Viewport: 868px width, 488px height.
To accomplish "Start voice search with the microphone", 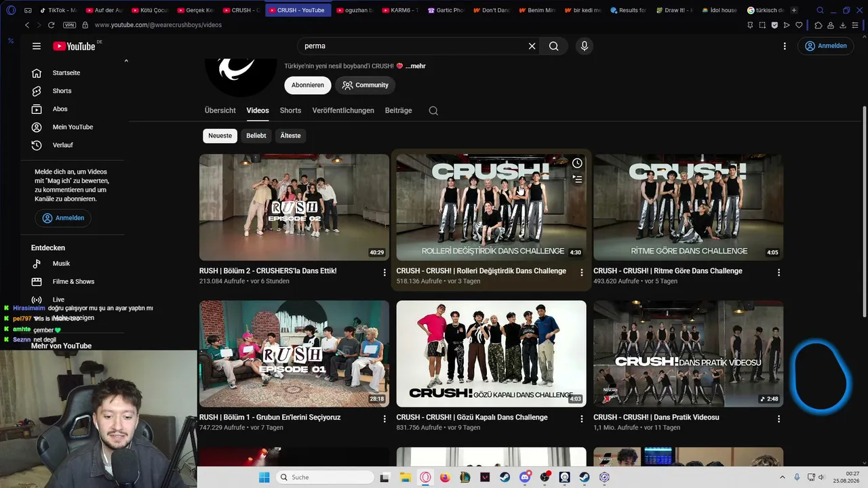I will pyautogui.click(x=585, y=46).
